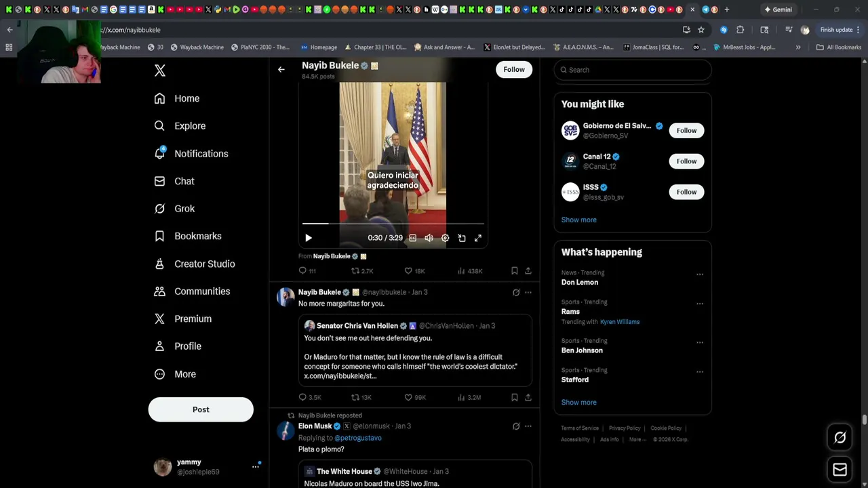Click Finish update in Chrome
The image size is (868, 488).
(x=840, y=30)
